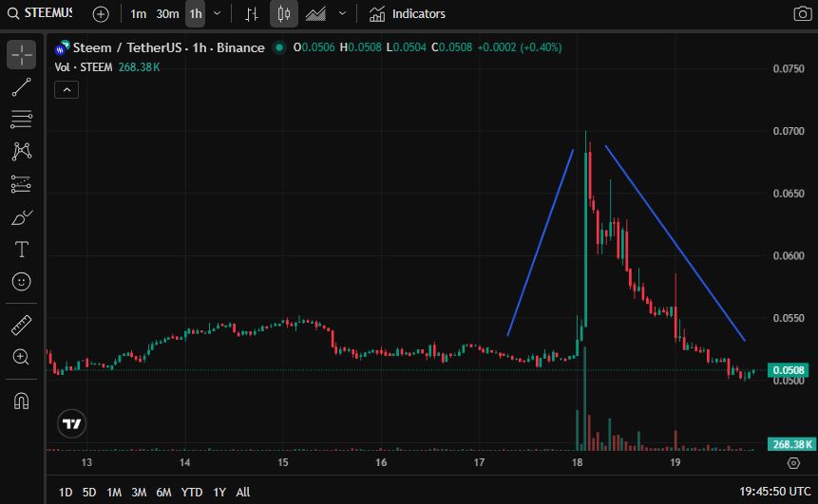Show All available data range
Screen dimensions: 818x504
pyautogui.click(x=243, y=492)
